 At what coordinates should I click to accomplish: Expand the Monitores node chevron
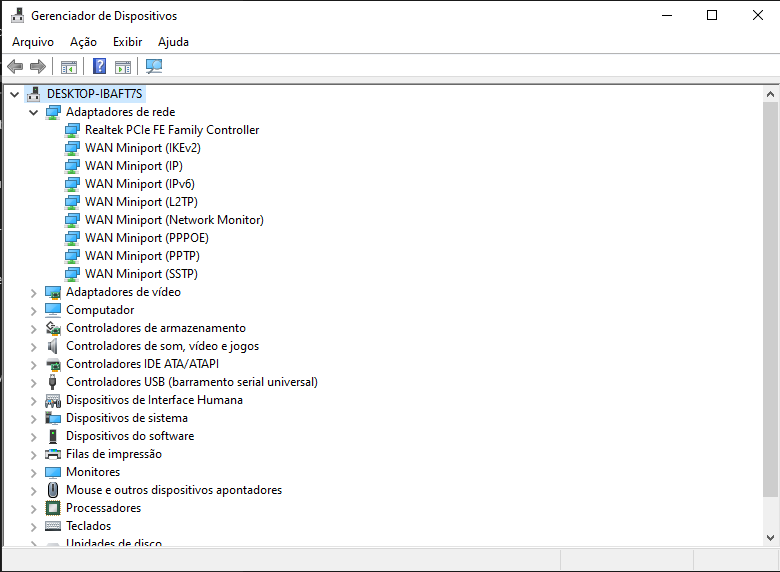pyautogui.click(x=33, y=472)
